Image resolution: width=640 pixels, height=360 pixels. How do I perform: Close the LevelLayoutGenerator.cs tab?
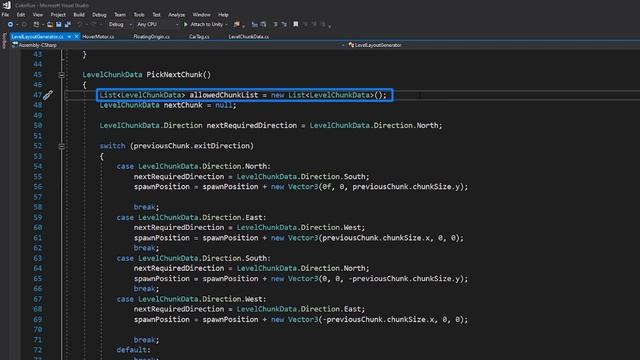(76, 37)
